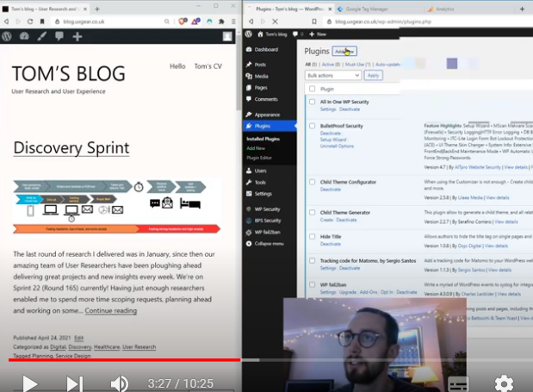Toggle the select-all Plugin header checkbox
The image size is (533, 392).
(x=312, y=89)
